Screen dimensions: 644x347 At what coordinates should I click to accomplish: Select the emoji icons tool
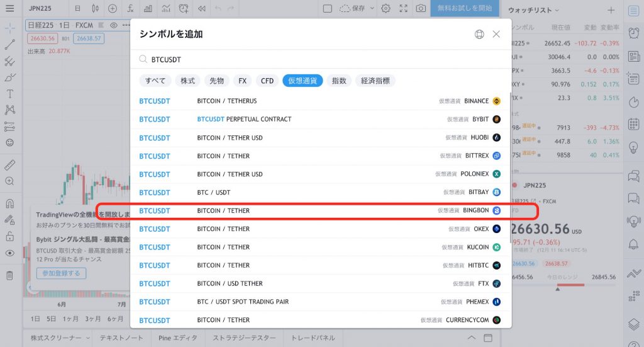point(10,143)
